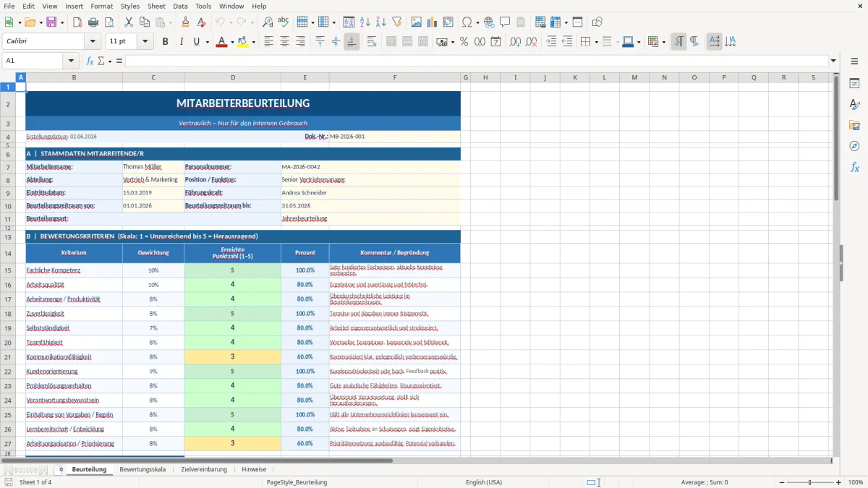Viewport: 868px width, 488px height.
Task: Toggle wrap text
Action: click(x=371, y=42)
